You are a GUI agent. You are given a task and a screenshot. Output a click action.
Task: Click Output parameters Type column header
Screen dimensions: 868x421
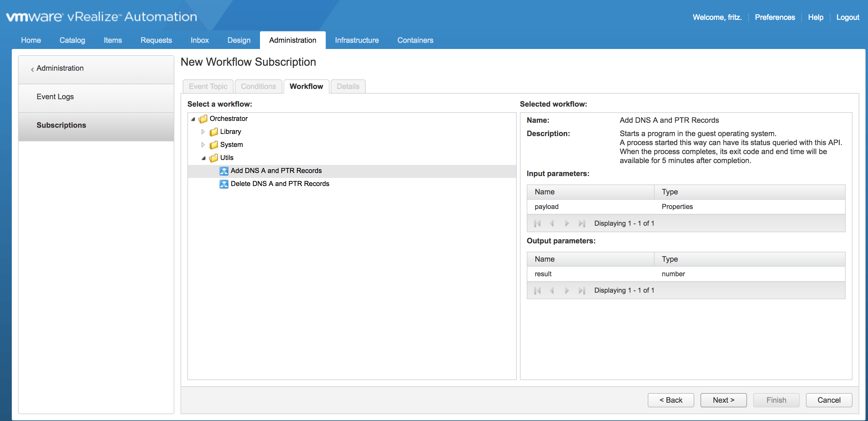click(750, 259)
